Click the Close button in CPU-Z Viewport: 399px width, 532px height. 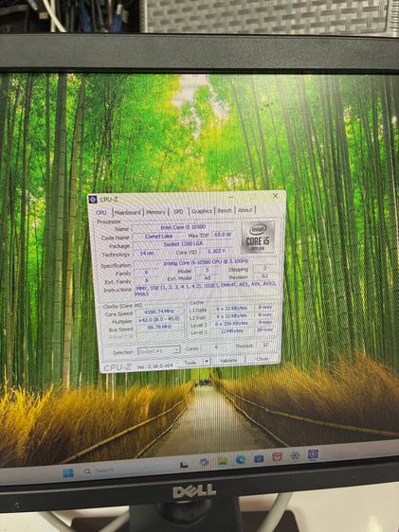tap(263, 359)
